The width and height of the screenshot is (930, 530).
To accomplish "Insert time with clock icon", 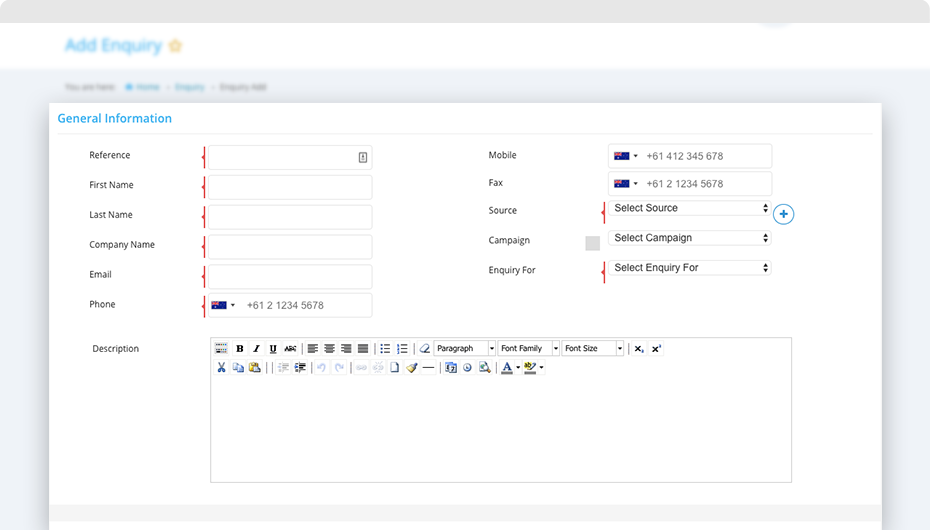I will point(467,368).
